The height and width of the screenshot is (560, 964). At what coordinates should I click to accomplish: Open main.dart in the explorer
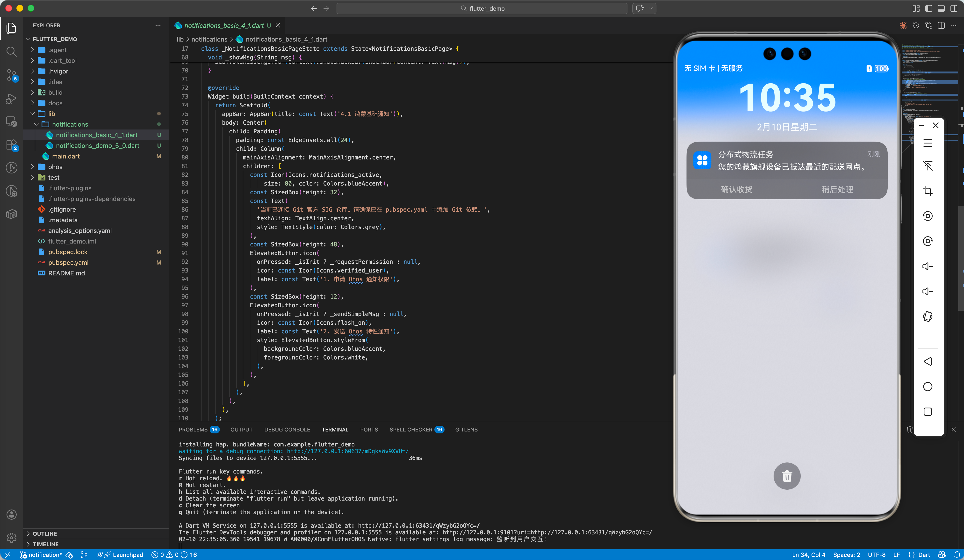point(66,156)
